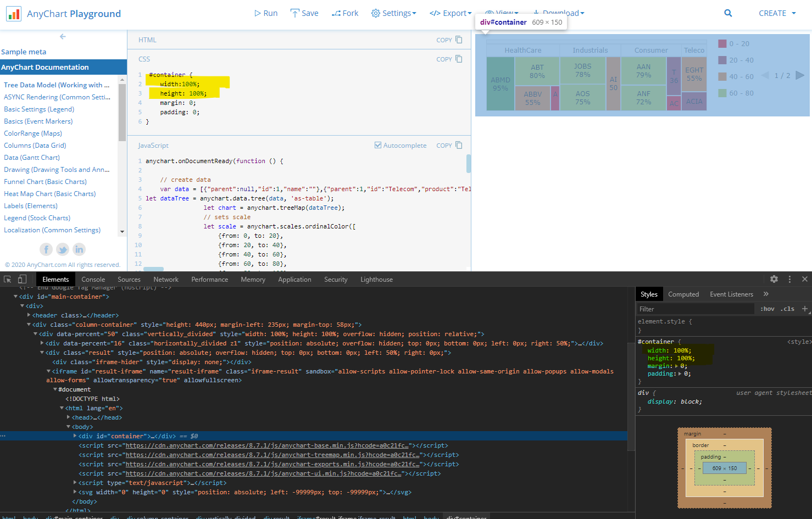Open Heat Map Chart sample link
This screenshot has height=519, width=812.
49,194
